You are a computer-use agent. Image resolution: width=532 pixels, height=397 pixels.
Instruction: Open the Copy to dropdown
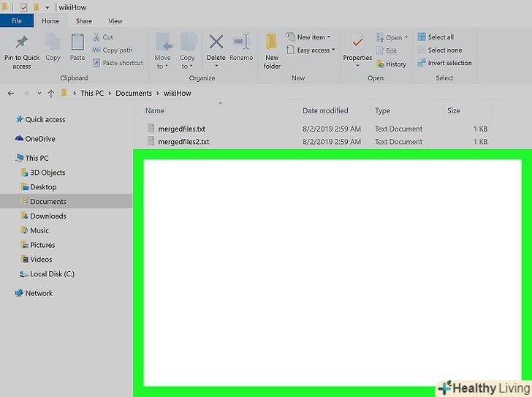point(187,51)
